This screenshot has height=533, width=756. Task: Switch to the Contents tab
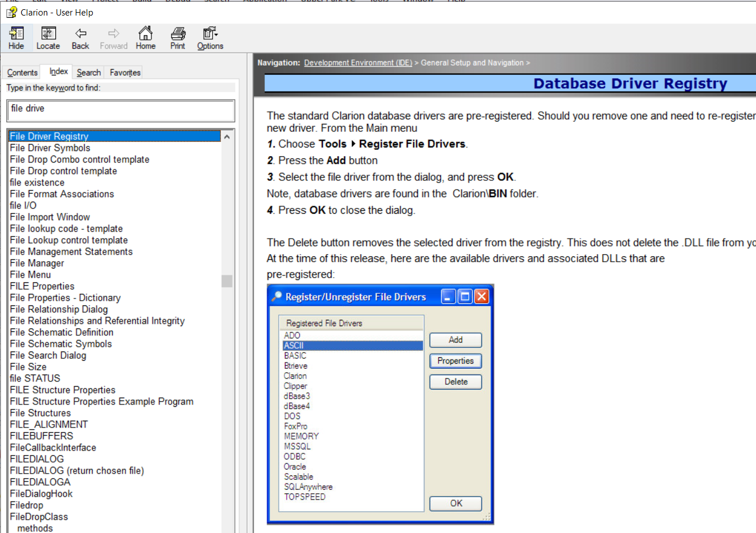coord(22,73)
